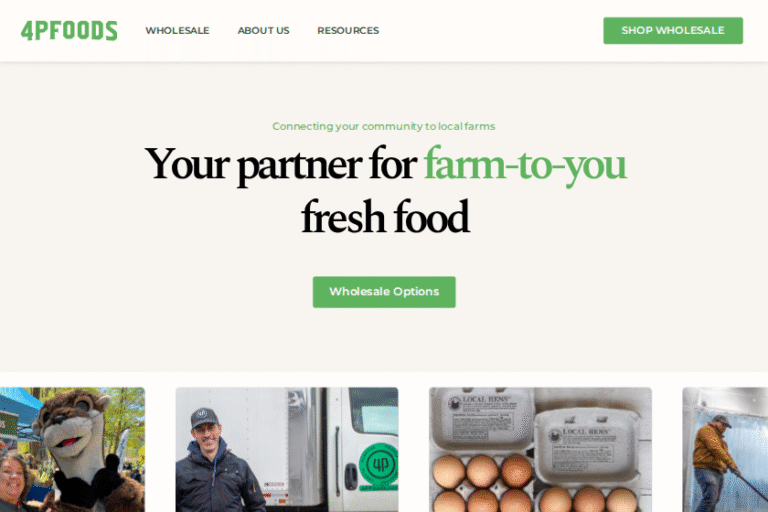The width and height of the screenshot is (768, 512).
Task: Click 'Connecting your community to local farms' tagline
Action: 384,126
